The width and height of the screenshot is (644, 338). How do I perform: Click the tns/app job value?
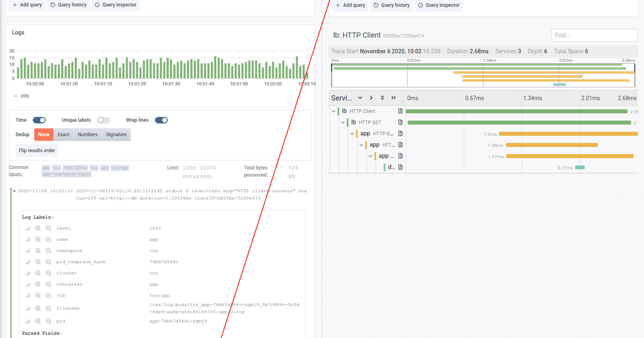coord(159,296)
